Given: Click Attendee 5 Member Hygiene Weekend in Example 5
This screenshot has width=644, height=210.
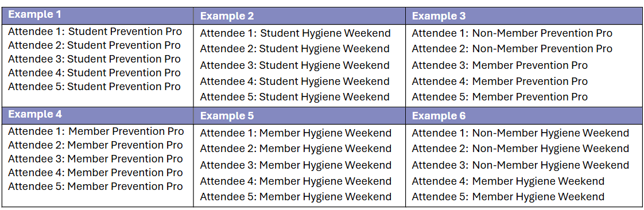Looking at the screenshot, I should (296, 197).
